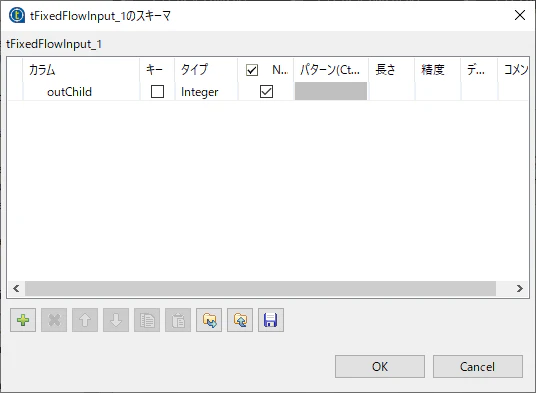The width and height of the screenshot is (536, 393).
Task: Click the キー column header
Action: pos(157,70)
